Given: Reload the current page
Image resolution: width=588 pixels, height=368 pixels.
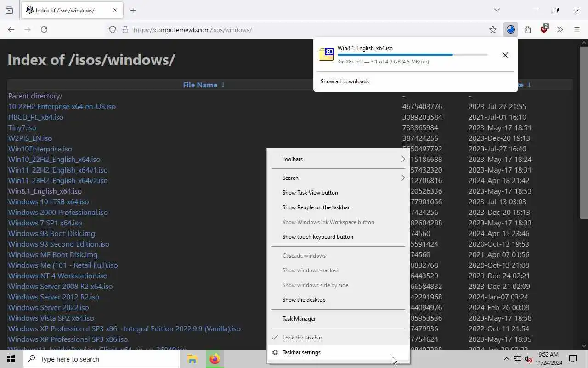Looking at the screenshot, I should click(44, 29).
